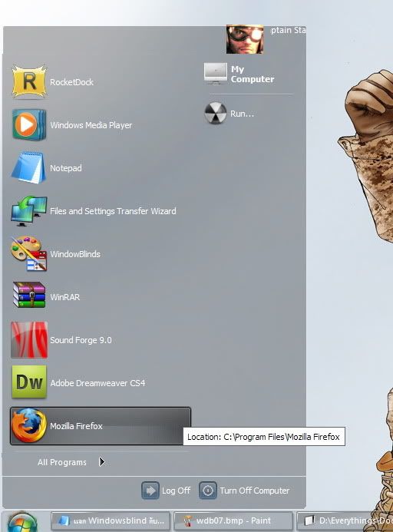Launch Adobe Dreamweaver CS4 icon
The width and height of the screenshot is (393, 532).
click(29, 382)
